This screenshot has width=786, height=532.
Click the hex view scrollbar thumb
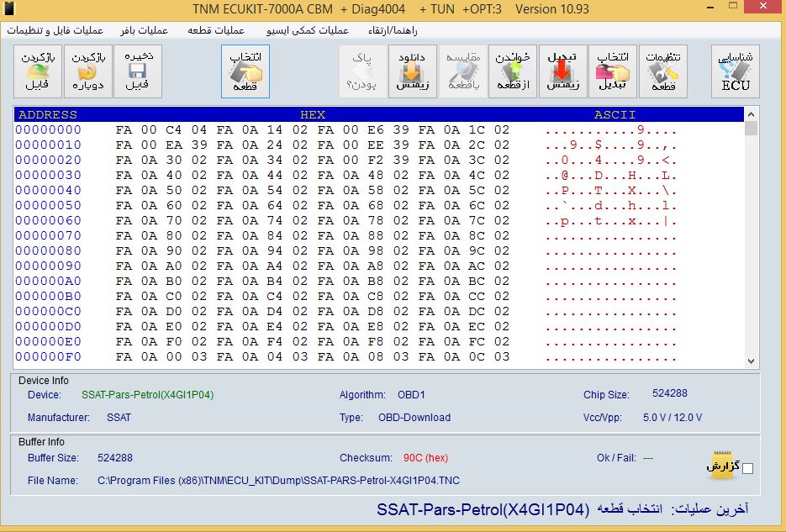point(752,129)
